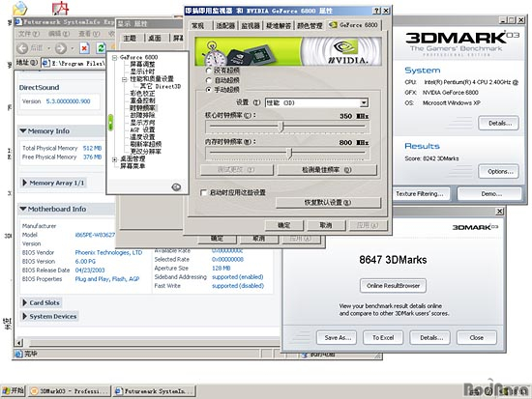Click the left arrow of horizontal scrollbar
This screenshot has height=399, width=532.
point(19,342)
